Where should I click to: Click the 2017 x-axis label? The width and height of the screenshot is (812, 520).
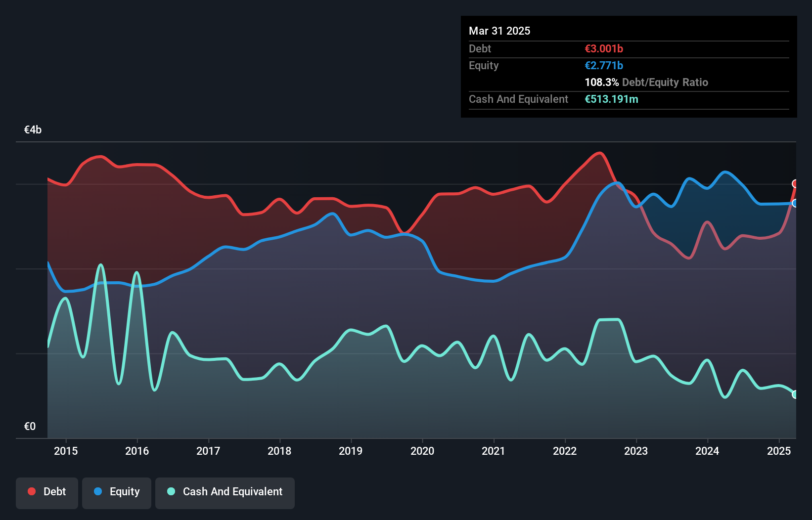point(208,451)
